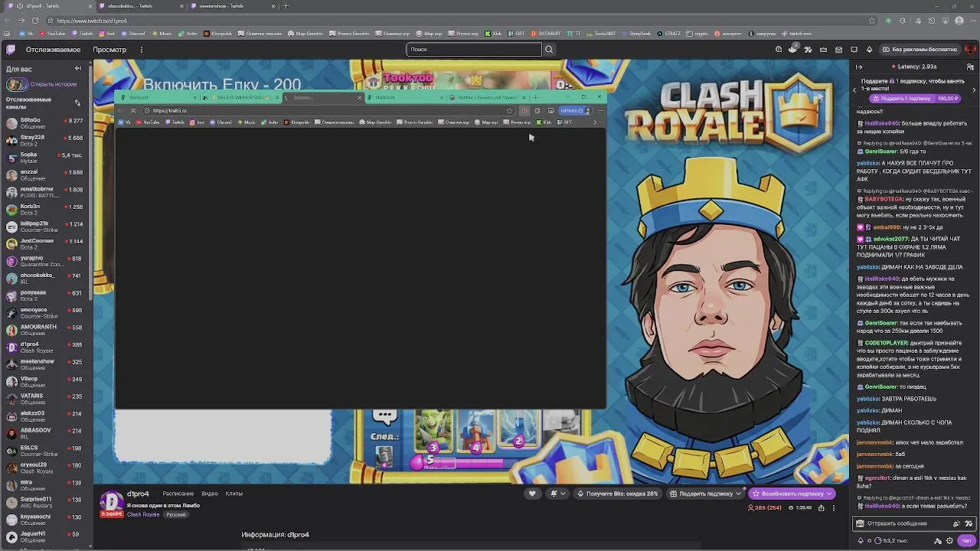Open Stray228 channel in sidebar
The width and height of the screenshot is (980, 551).
44,141
